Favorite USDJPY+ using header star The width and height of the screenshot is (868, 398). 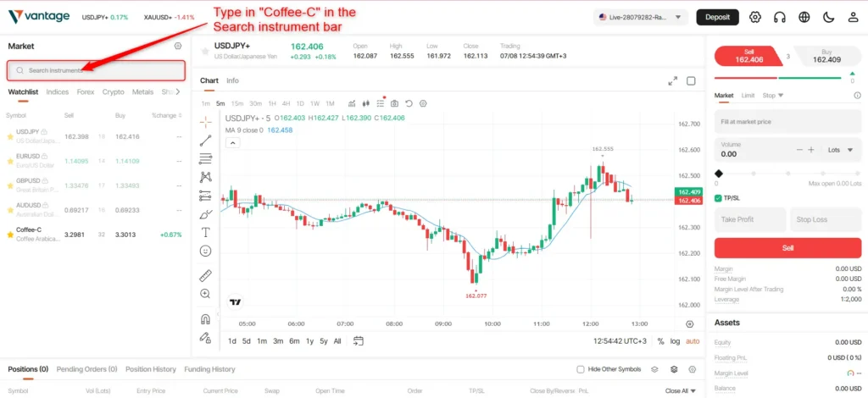[x=205, y=52]
